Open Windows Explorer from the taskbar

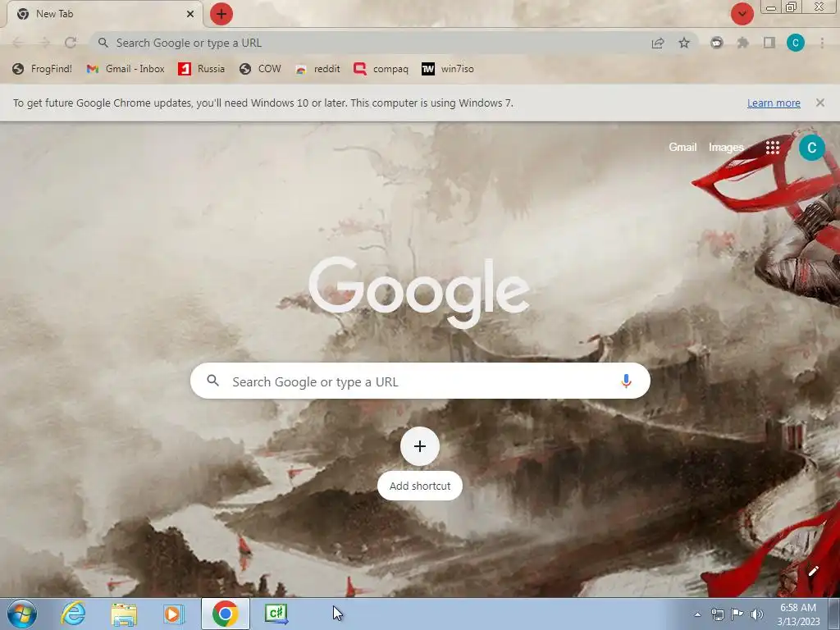[124, 614]
